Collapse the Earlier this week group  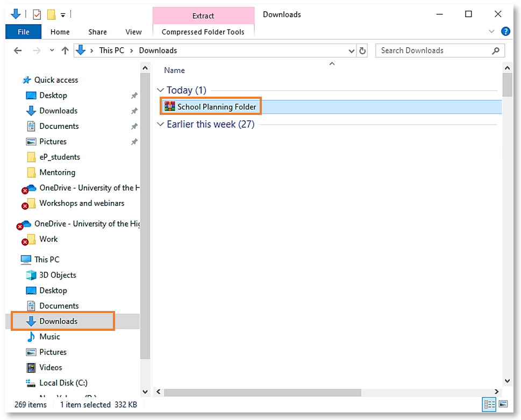[160, 124]
